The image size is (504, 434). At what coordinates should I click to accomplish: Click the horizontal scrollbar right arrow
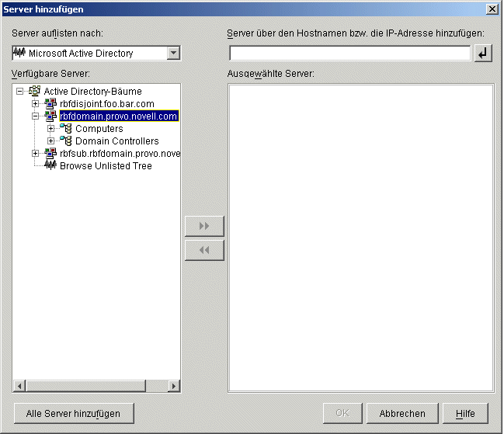[x=174, y=386]
